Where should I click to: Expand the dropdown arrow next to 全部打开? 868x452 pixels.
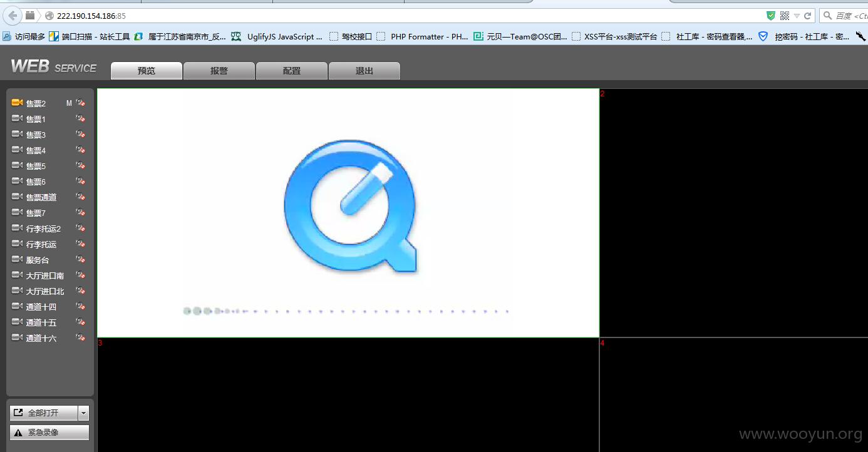coord(84,413)
